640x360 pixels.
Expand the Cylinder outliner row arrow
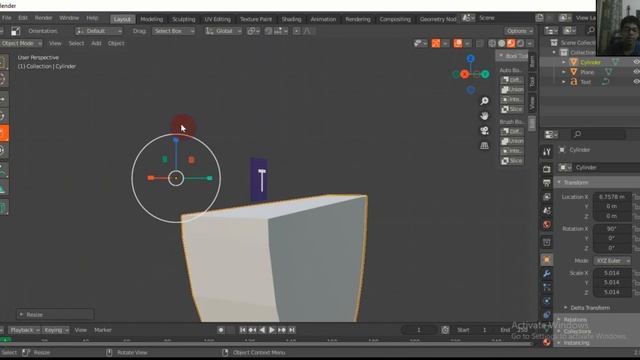[x=564, y=62]
